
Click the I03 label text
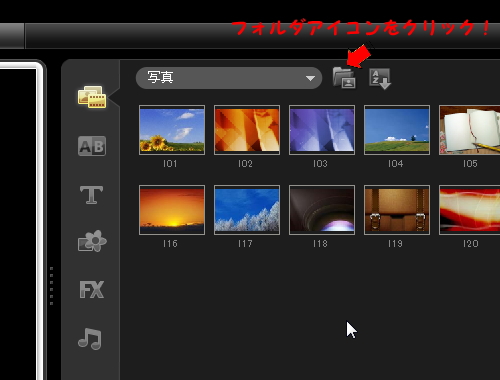click(x=320, y=164)
